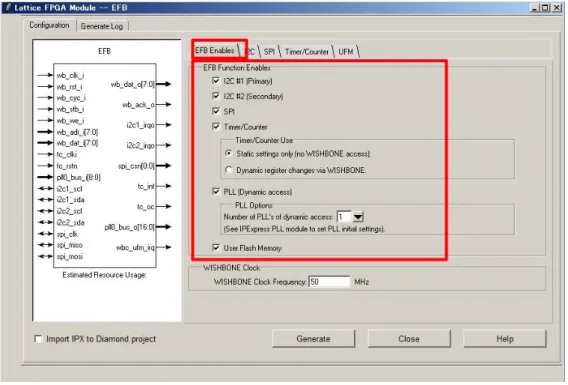Select the EFB Enables tab

click(215, 50)
